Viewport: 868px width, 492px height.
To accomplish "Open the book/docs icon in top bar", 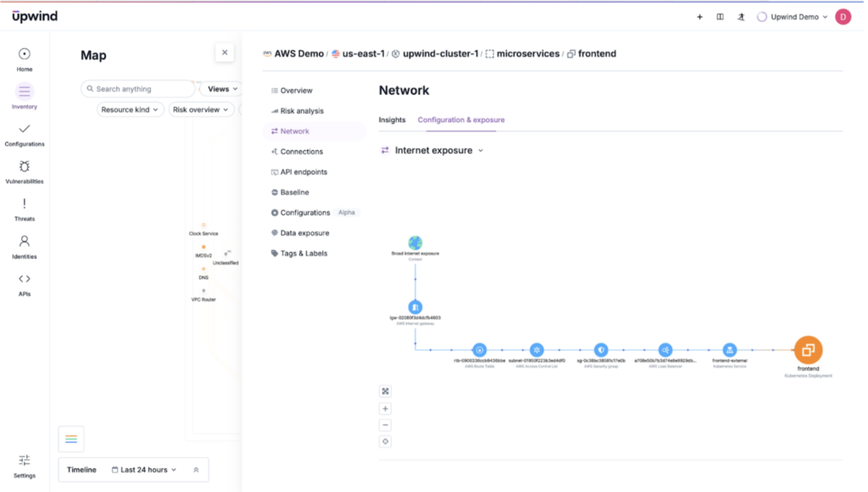I will [x=721, y=17].
